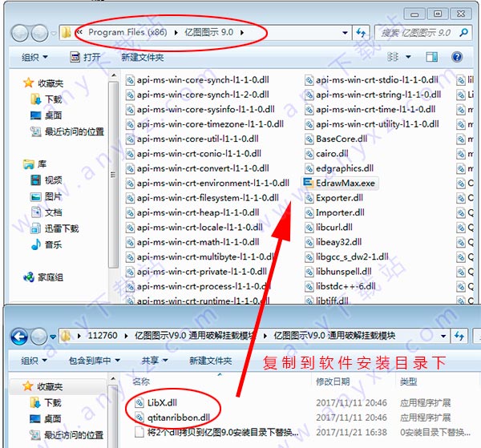
Task: Select the text file 将2个dll拷贝到亿图9.0安装目录下替换
Action: (216, 432)
